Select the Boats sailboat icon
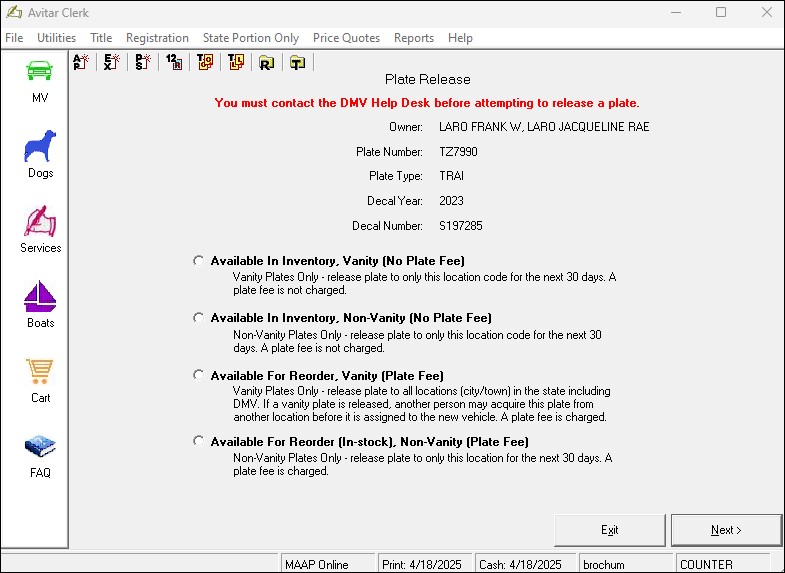The width and height of the screenshot is (785, 573). [40, 297]
